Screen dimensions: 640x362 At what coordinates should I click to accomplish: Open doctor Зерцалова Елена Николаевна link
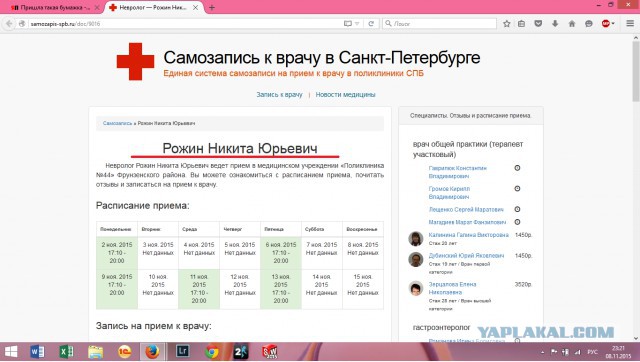(452, 288)
